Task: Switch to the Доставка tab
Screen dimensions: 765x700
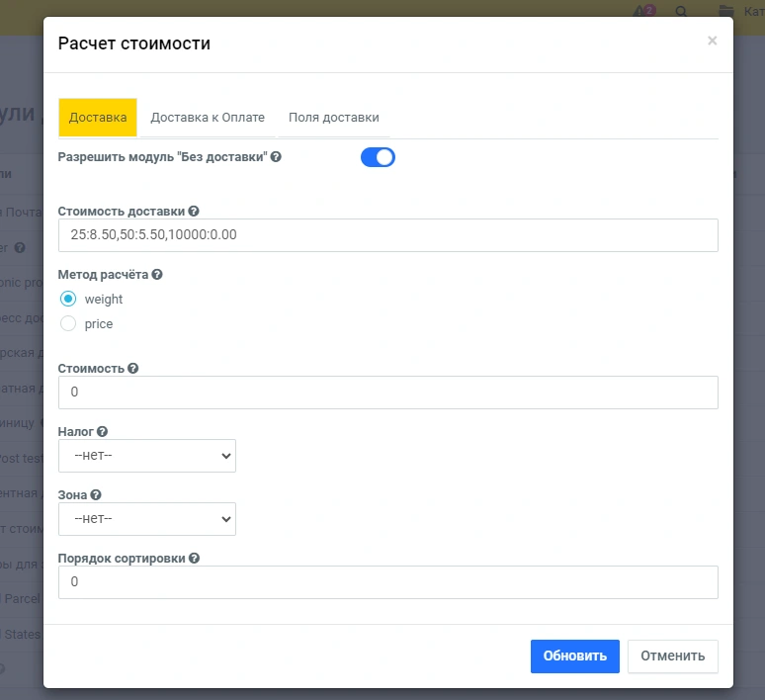Action: 98,117
